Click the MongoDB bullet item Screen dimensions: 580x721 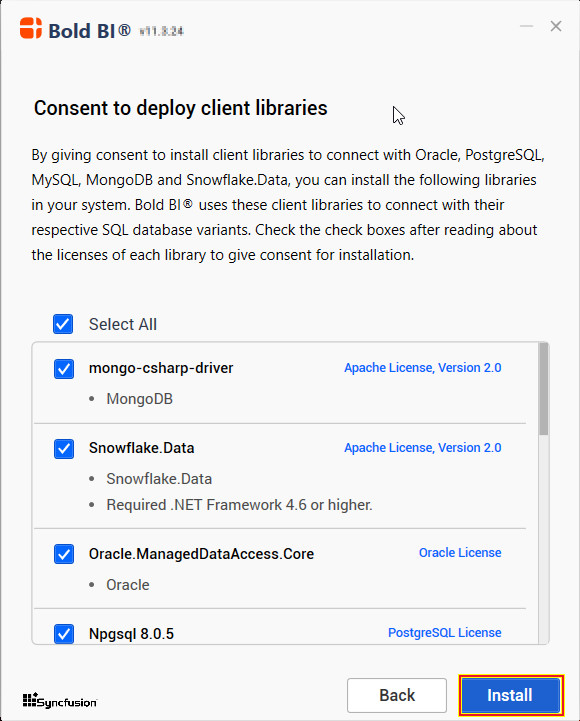[x=139, y=399]
